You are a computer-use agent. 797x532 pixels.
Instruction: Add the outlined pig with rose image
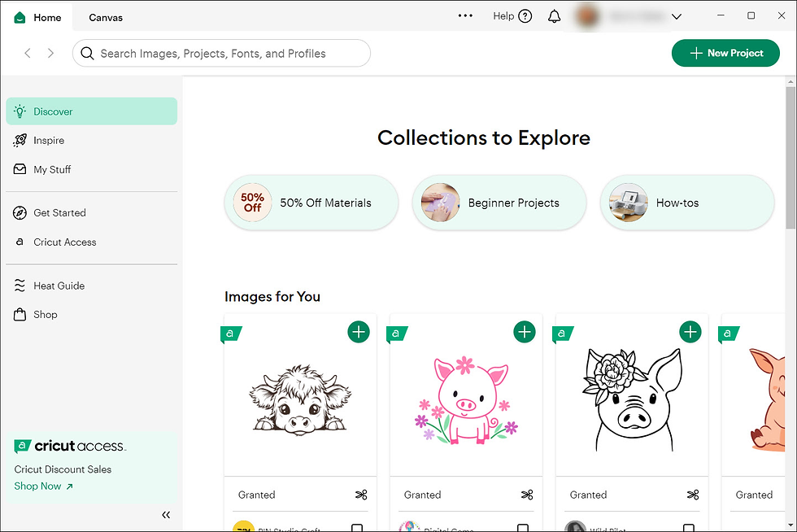click(690, 332)
